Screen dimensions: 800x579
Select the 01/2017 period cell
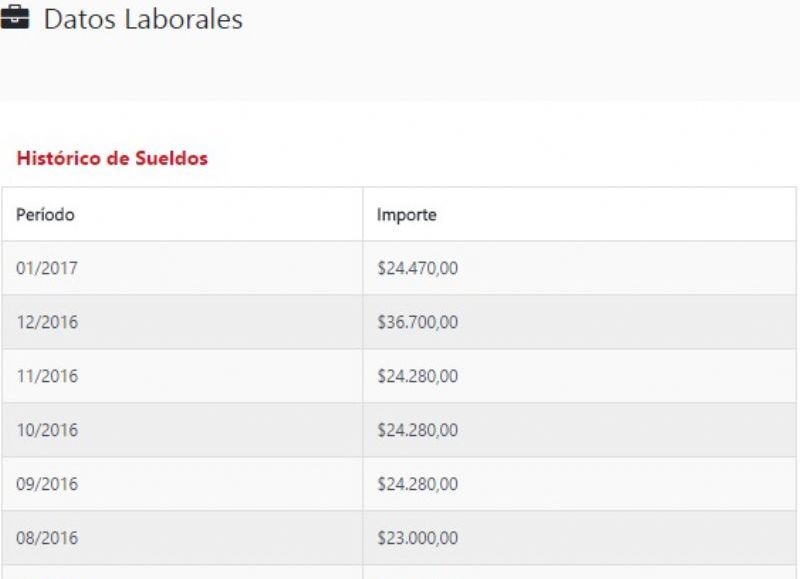click(x=182, y=268)
